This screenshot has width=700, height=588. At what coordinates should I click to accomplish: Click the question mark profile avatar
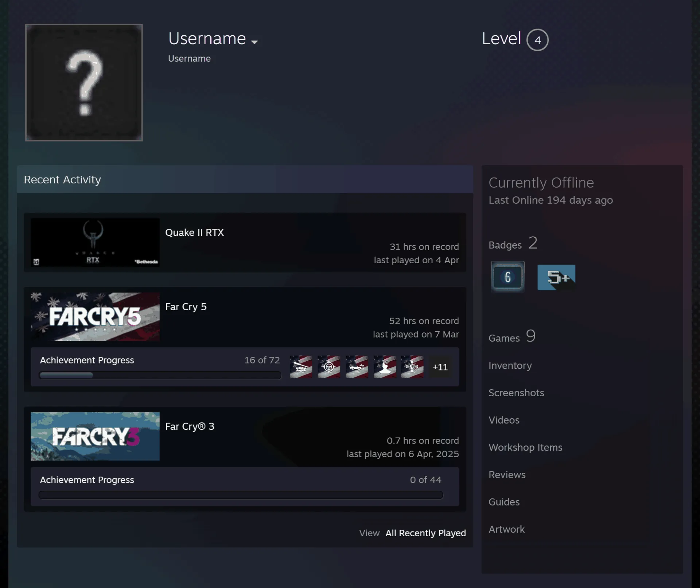click(x=84, y=82)
